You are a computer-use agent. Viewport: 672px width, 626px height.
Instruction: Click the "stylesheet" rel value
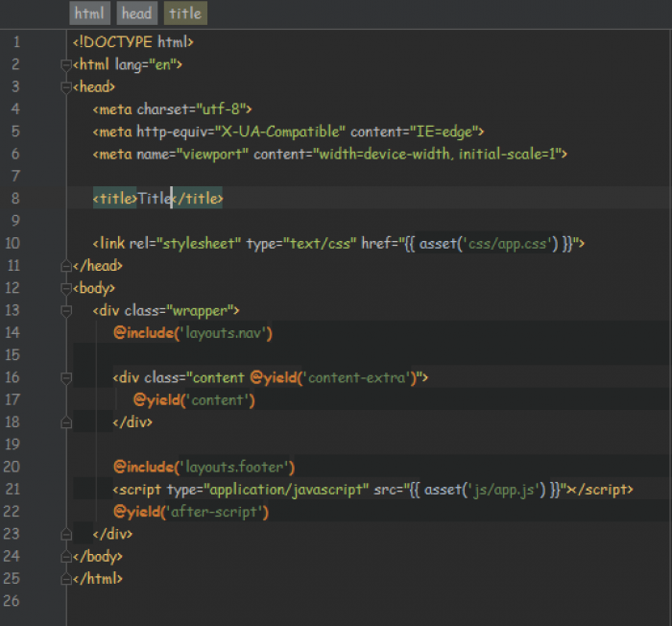click(199, 244)
